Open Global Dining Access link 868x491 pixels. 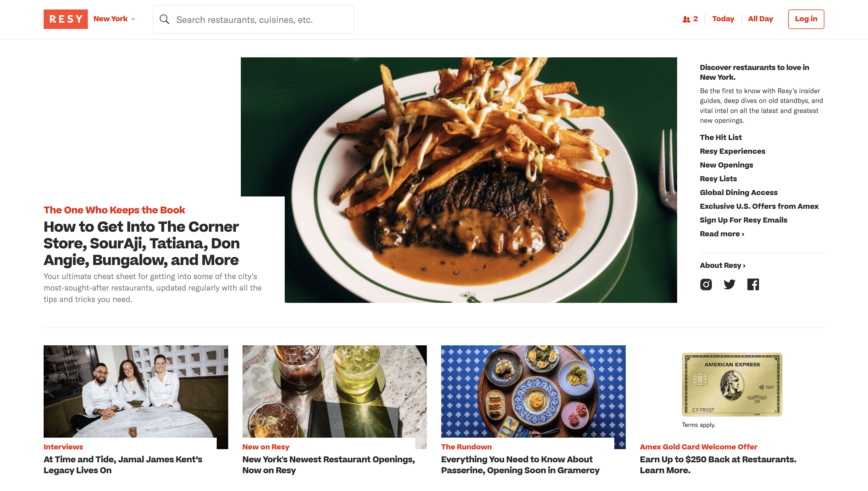[739, 192]
